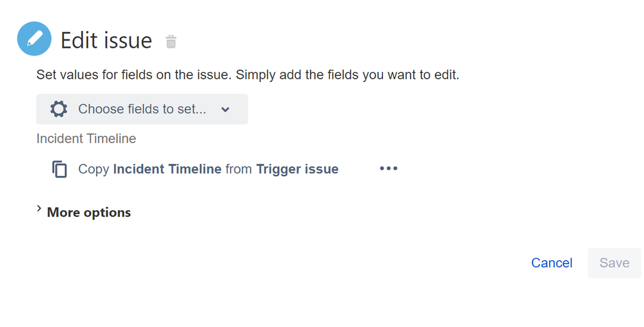Image resolution: width=644 pixels, height=327 pixels.
Task: Click the More options label
Action: pos(89,212)
